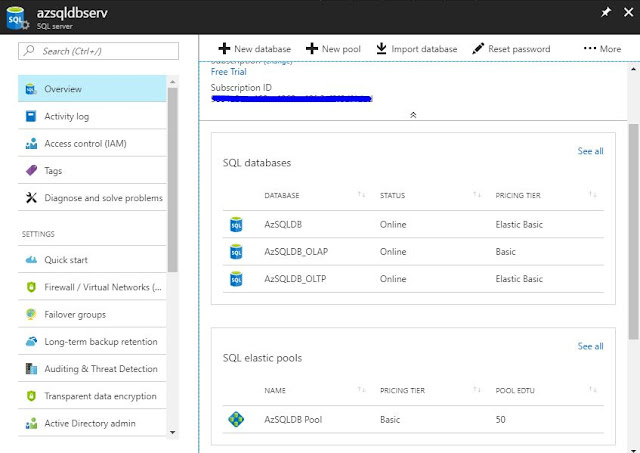Image resolution: width=640 pixels, height=453 pixels.
Task: Click New database text in toolbar
Action: (x=262, y=49)
